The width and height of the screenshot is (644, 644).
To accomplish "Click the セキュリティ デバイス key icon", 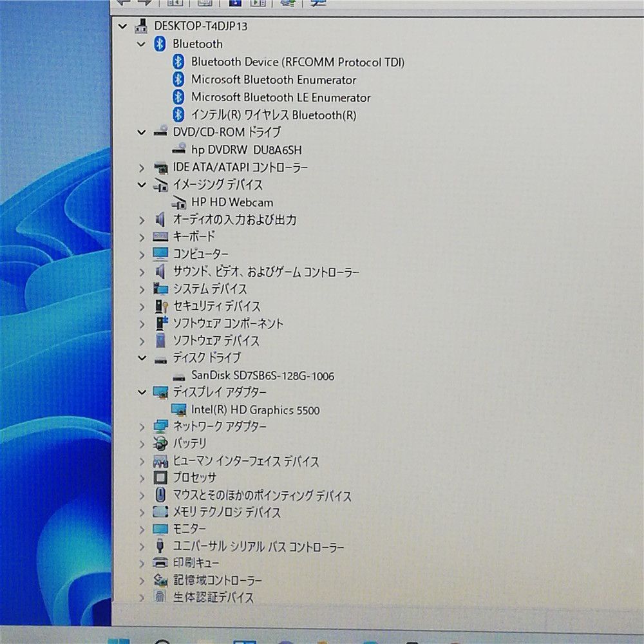I will pos(161,306).
